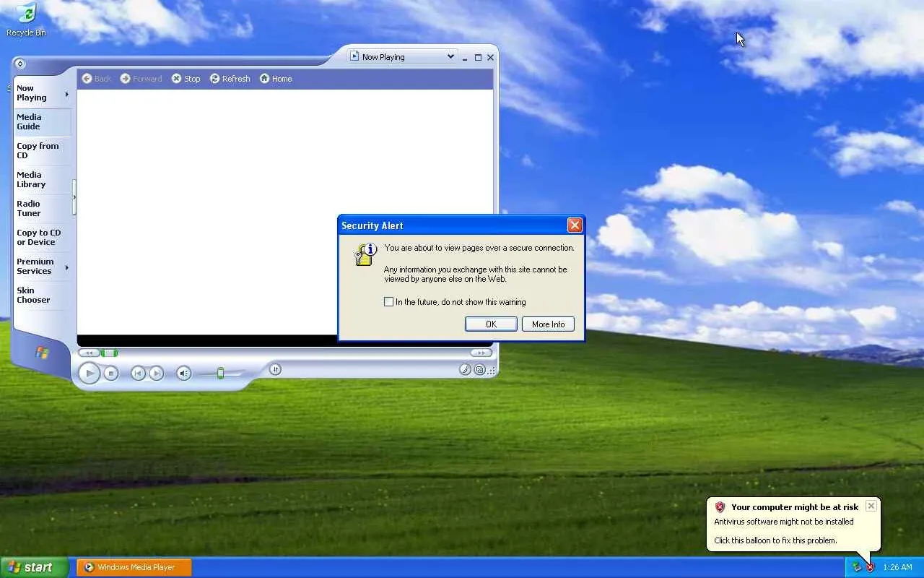Refresh the Media Guide page
924x578 pixels.
(230, 79)
